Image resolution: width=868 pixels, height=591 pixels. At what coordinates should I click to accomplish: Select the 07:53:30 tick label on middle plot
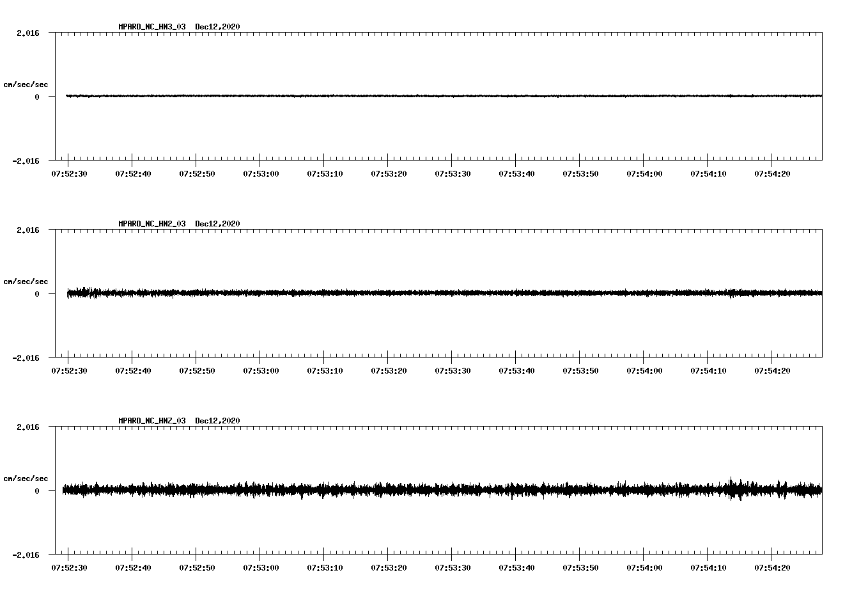(x=451, y=369)
